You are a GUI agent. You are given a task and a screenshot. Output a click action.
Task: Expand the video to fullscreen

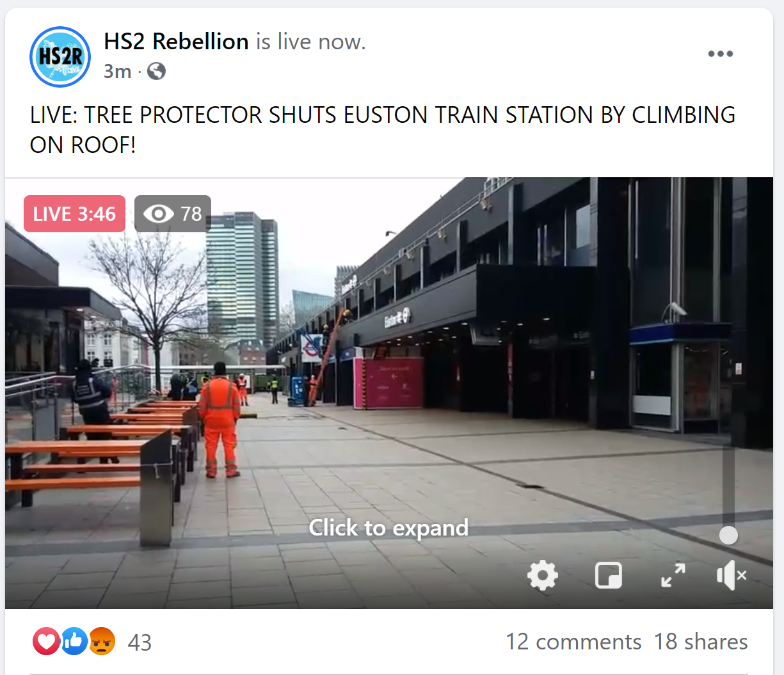pos(673,575)
